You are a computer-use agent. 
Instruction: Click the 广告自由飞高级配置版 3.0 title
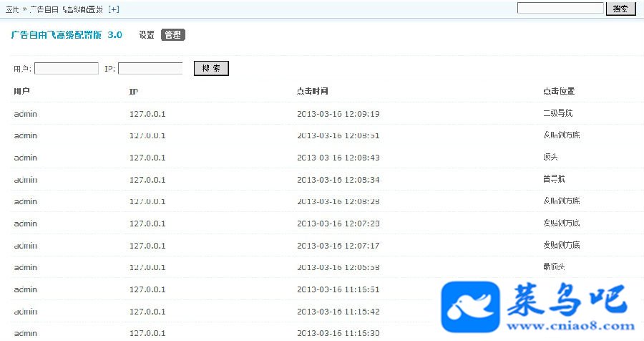tap(67, 35)
